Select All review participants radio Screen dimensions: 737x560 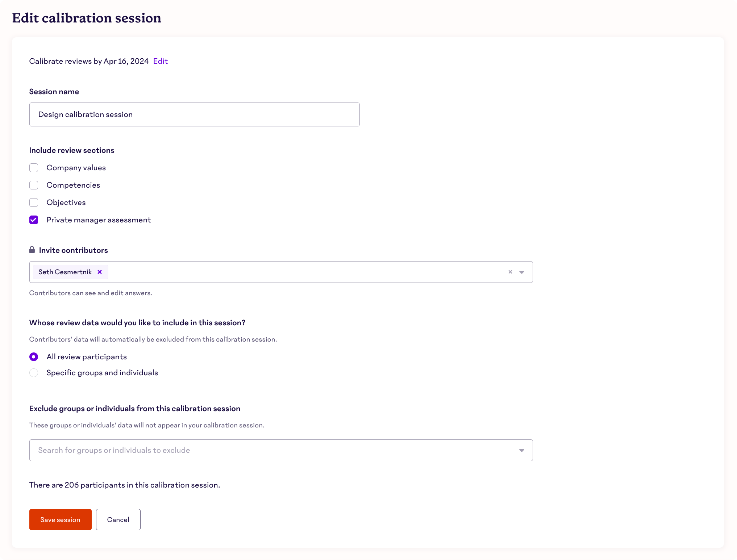tap(34, 357)
